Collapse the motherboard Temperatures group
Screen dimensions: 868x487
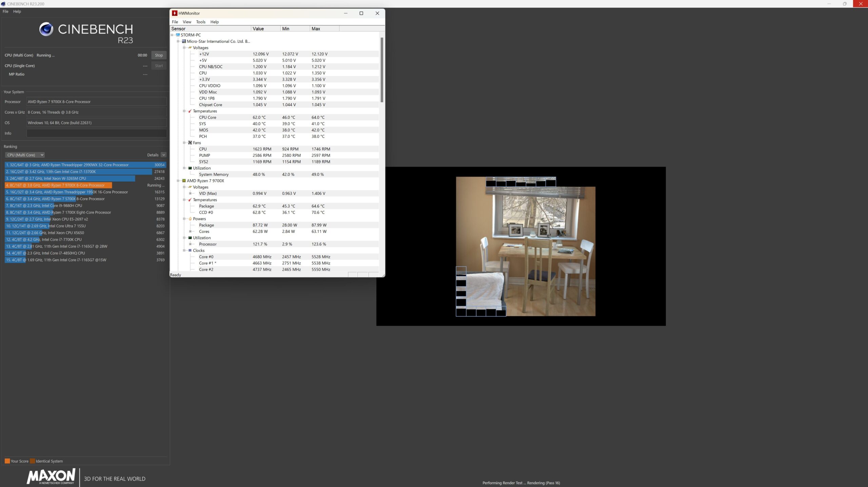(184, 111)
